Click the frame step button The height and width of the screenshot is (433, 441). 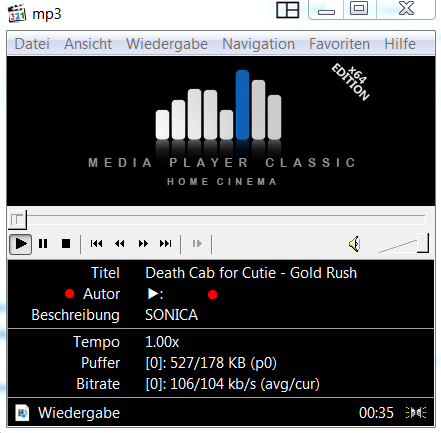(x=197, y=244)
